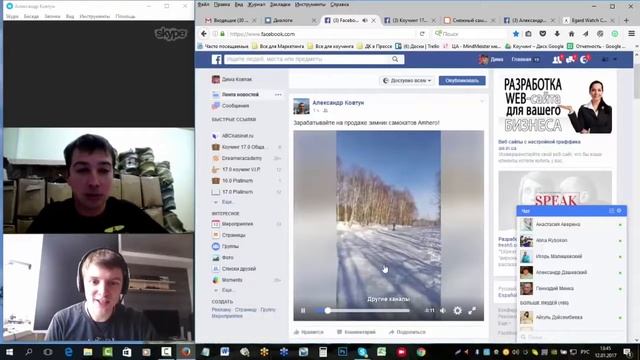
Task: Switch to the Диалоги browser tab
Action: pyautogui.click(x=291, y=20)
